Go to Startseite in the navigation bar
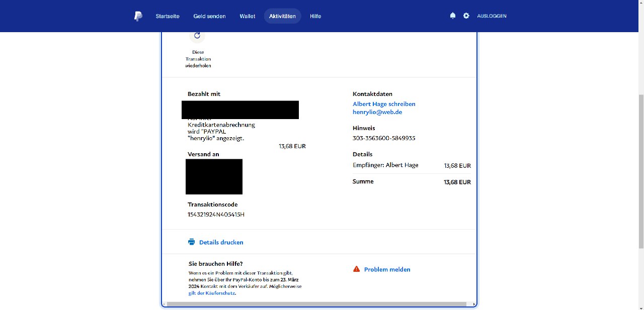Viewport: 644px width, 310px height. pyautogui.click(x=168, y=16)
